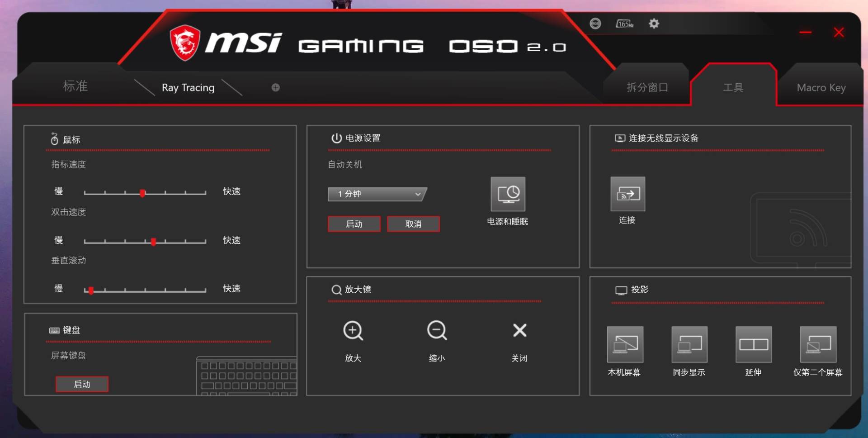Click the 缩小 zoom out magnifier icon
The height and width of the screenshot is (438, 868).
(437, 330)
